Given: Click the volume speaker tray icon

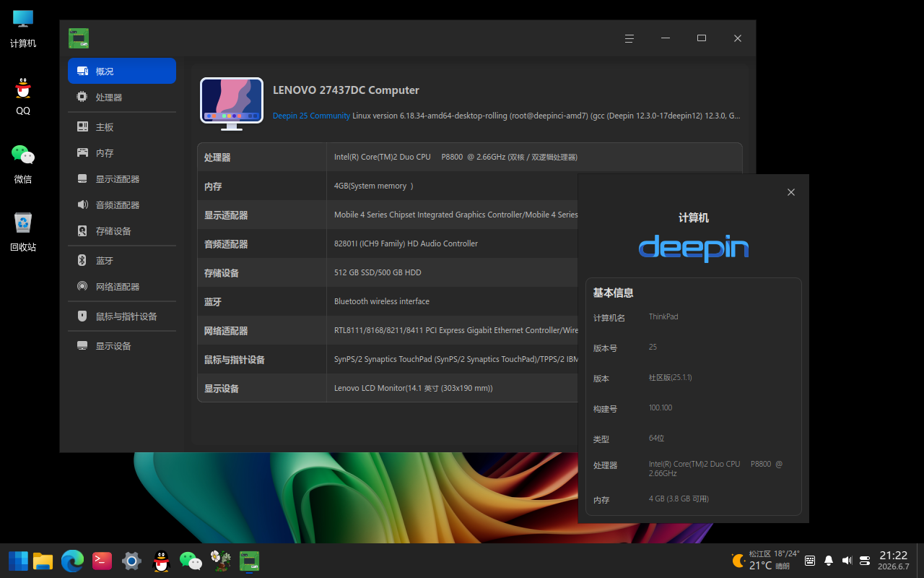Looking at the screenshot, I should [x=847, y=561].
